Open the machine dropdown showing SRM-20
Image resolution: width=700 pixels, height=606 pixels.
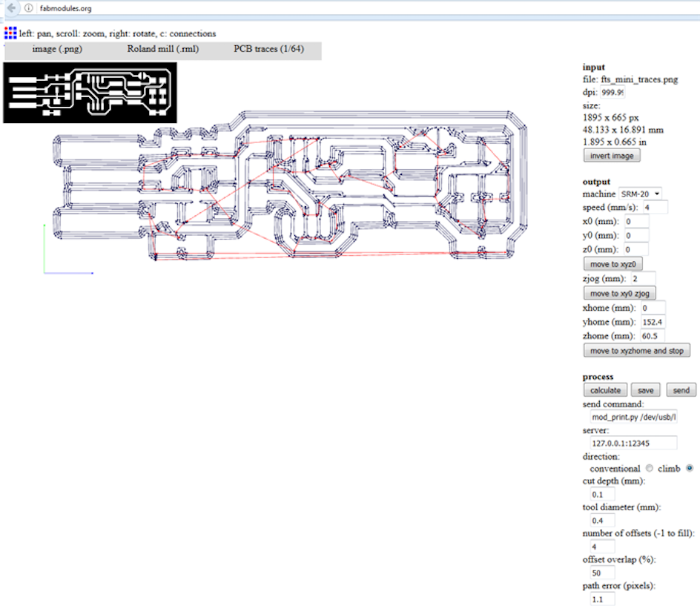(x=640, y=194)
